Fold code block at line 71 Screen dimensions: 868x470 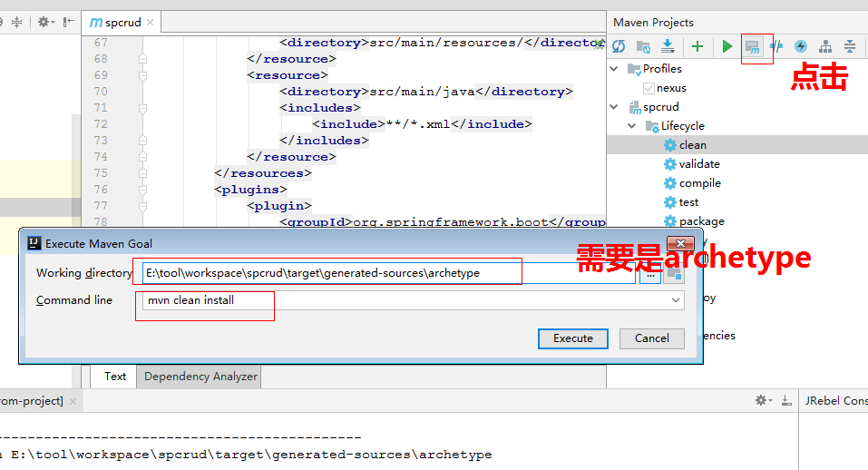142,108
